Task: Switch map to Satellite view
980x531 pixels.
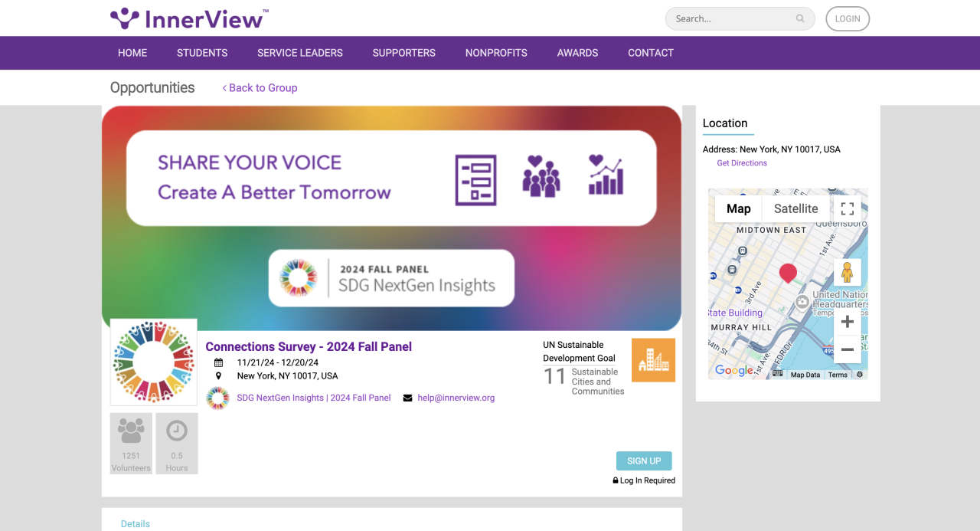Action: (x=796, y=208)
